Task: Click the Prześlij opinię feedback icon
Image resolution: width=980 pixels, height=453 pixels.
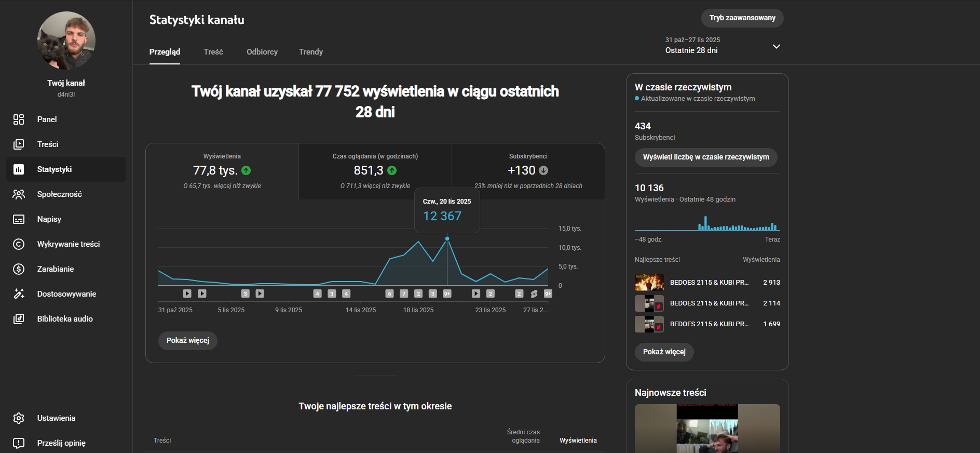Action: click(x=19, y=443)
